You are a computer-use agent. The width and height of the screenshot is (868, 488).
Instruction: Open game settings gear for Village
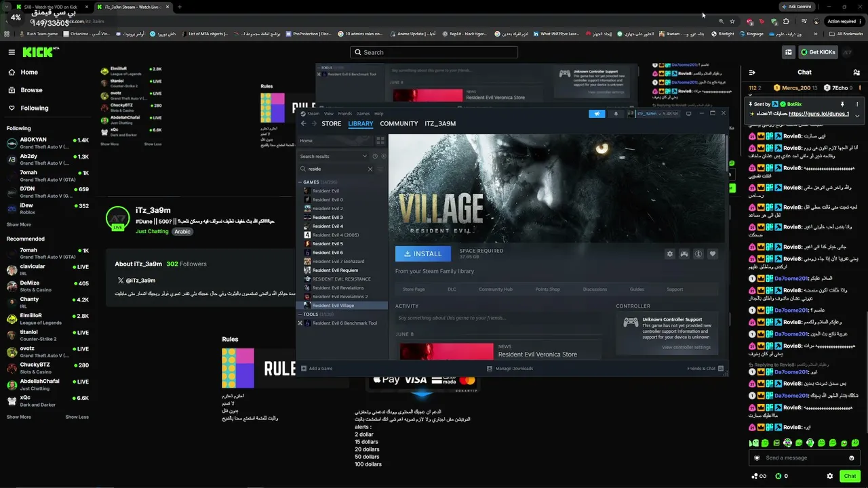(670, 254)
